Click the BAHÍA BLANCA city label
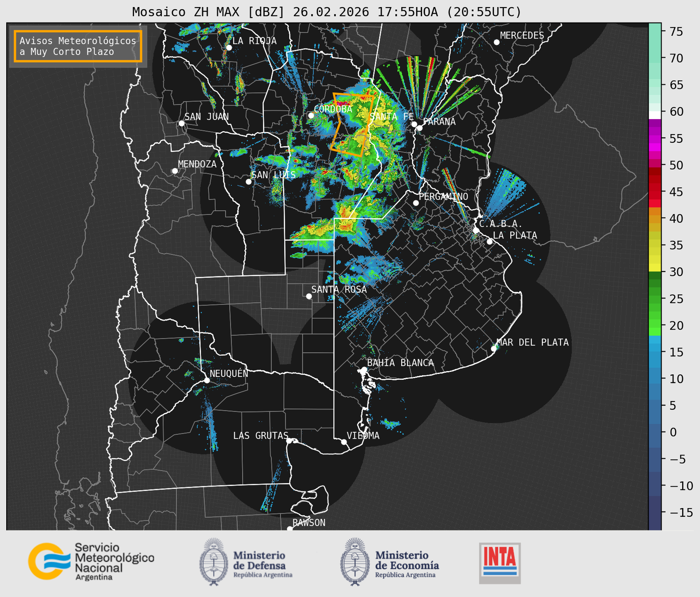The height and width of the screenshot is (597, 700). pos(400,363)
